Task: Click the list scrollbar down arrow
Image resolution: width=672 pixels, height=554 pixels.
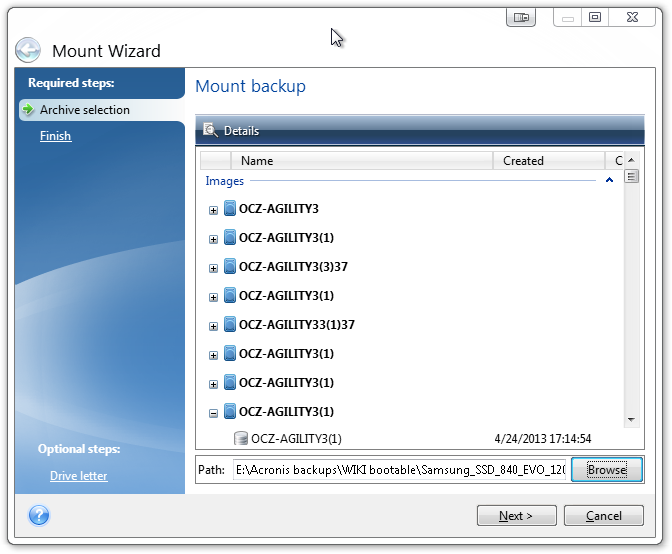Action: pyautogui.click(x=631, y=419)
